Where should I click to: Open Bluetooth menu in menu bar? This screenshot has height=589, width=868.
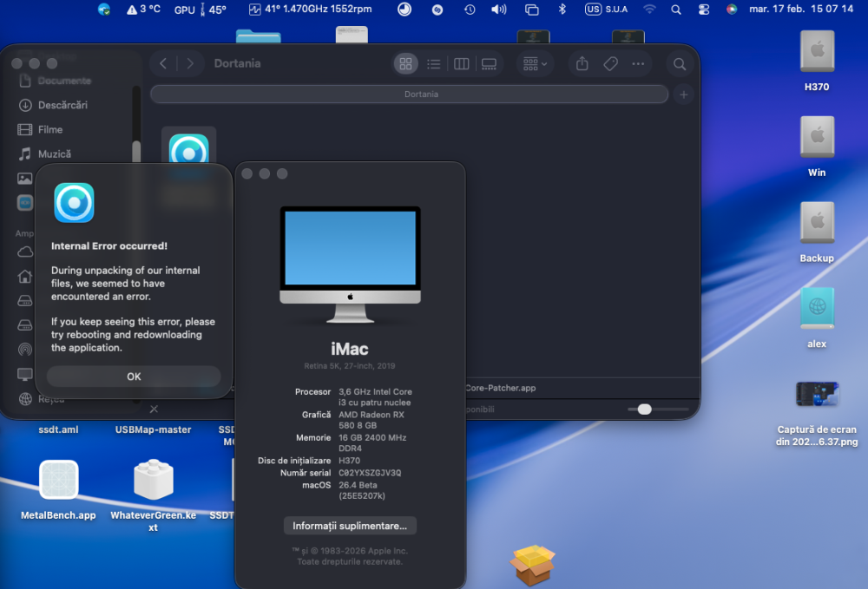[562, 10]
